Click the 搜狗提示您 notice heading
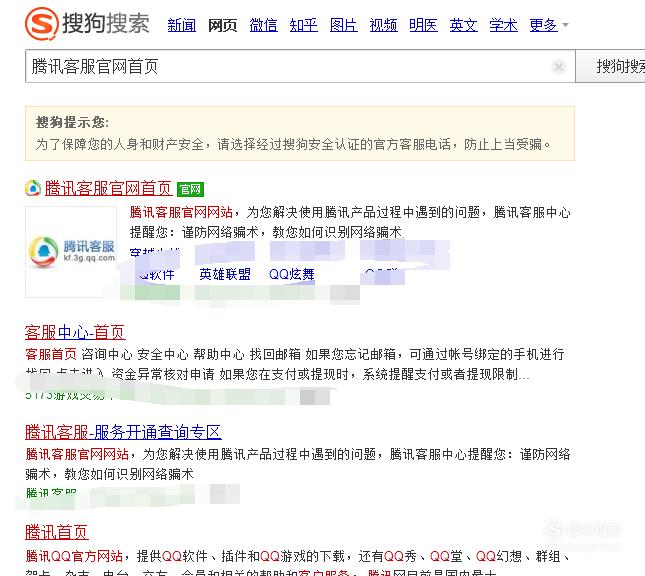The height and width of the screenshot is (576, 645). [72, 122]
